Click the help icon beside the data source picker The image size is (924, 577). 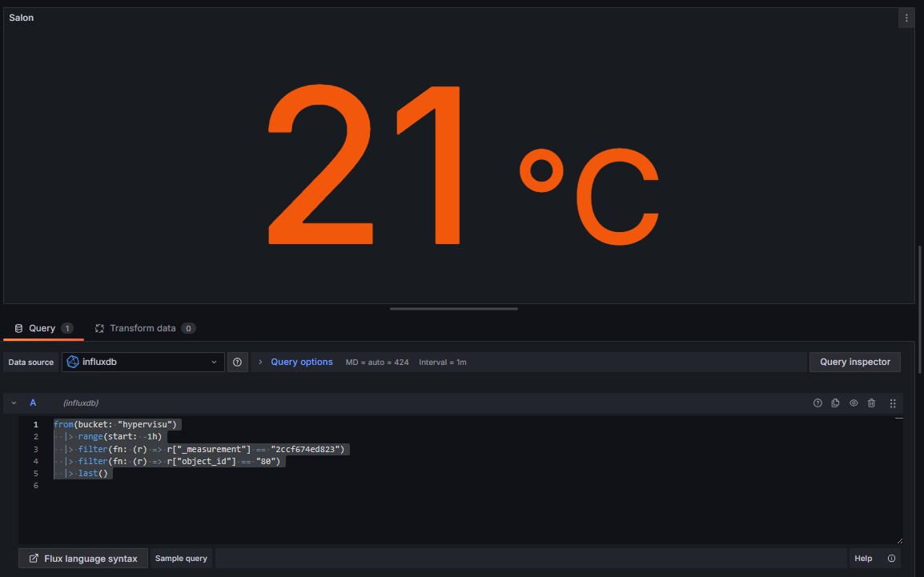237,362
